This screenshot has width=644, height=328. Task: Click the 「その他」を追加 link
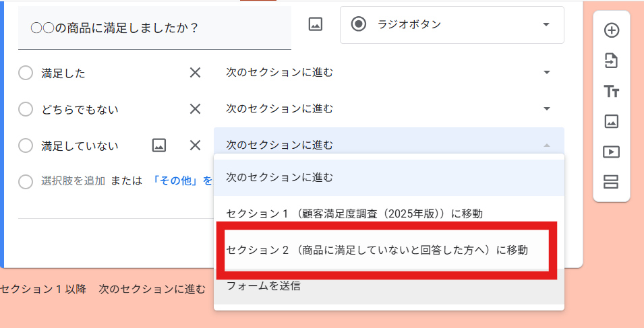click(x=182, y=181)
